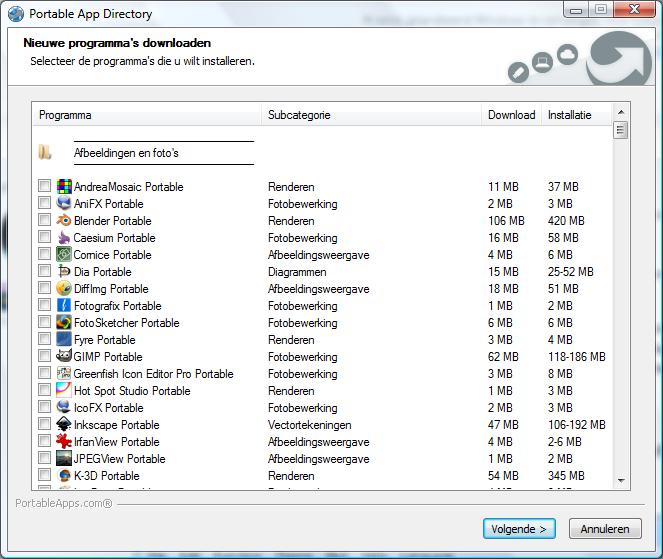The image size is (663, 559).
Task: Click the Vectortekeningen subcategory cell
Action: (x=310, y=425)
